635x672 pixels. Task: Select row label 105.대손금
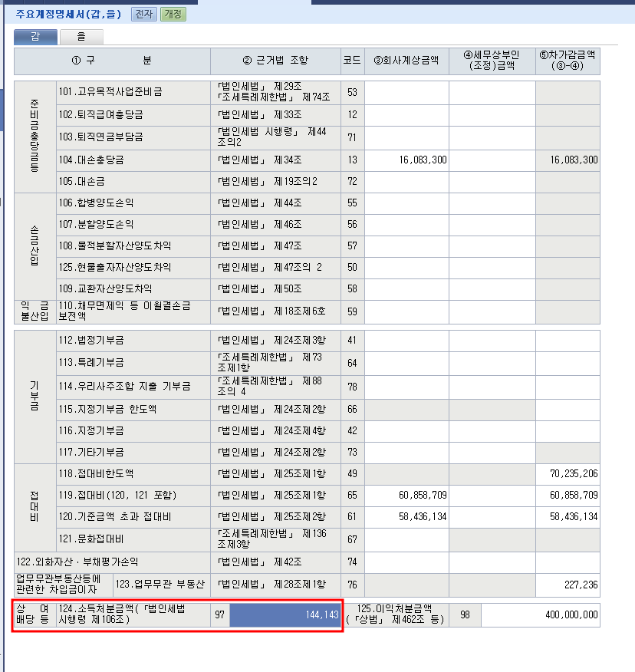pyautogui.click(x=133, y=182)
